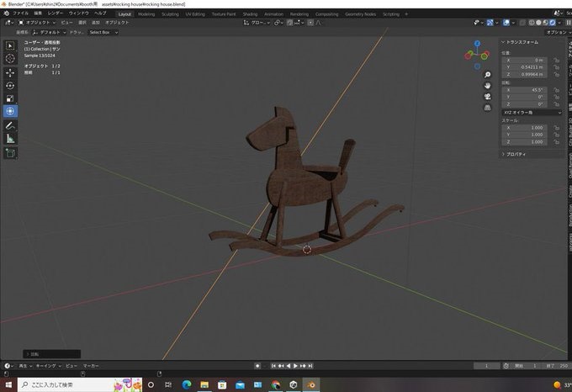The height and width of the screenshot is (392, 572).
Task: Toggle show overlays button
Action: tap(506, 23)
